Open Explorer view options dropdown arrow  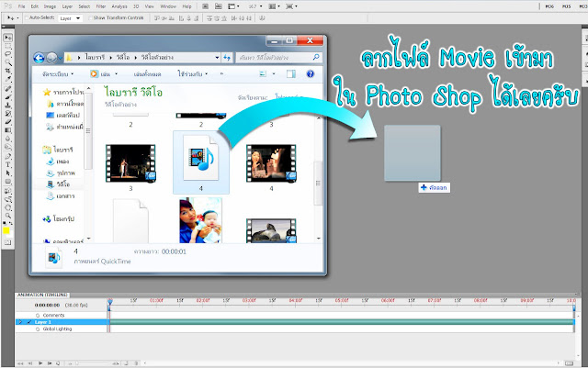point(274,73)
